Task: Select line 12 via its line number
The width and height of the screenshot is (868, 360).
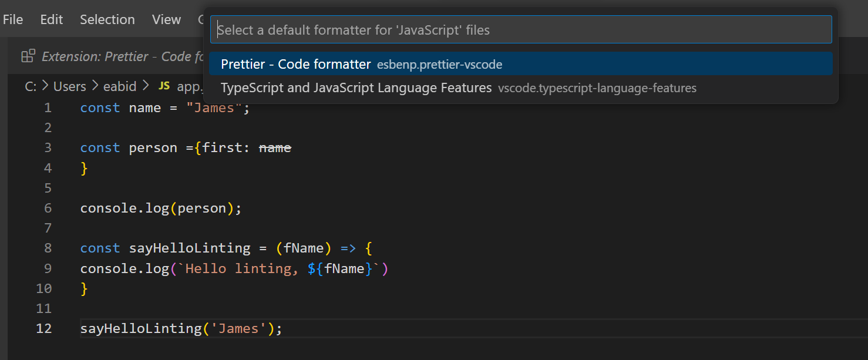Action: point(44,328)
